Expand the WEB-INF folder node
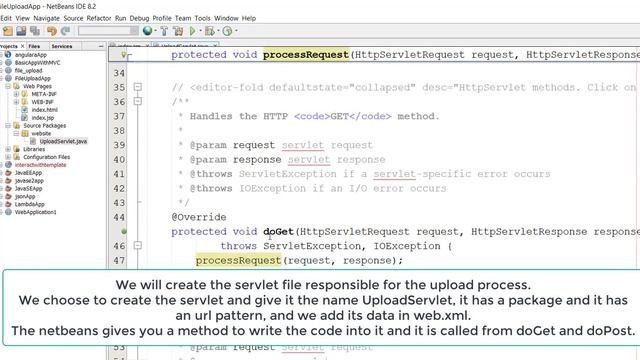640x360 pixels. pyautogui.click(x=16, y=102)
